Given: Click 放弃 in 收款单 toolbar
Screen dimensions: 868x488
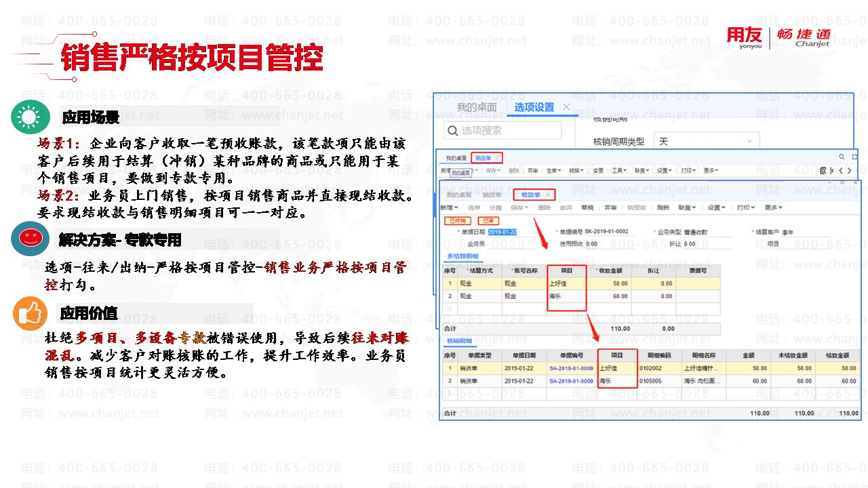Looking at the screenshot, I should tap(566, 207).
